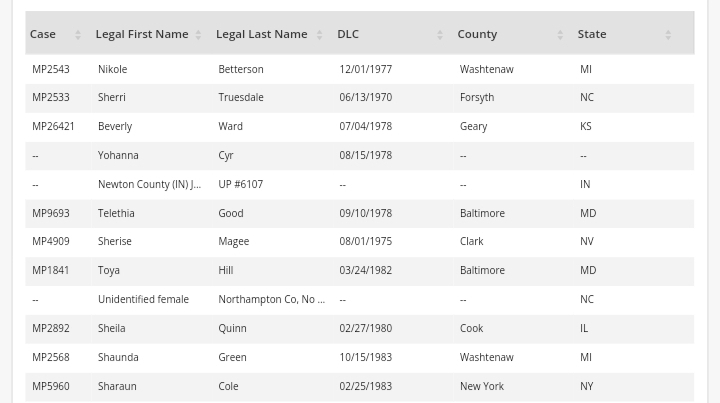Click the Legal Last Name header
The width and height of the screenshot is (720, 403).
tap(261, 34)
